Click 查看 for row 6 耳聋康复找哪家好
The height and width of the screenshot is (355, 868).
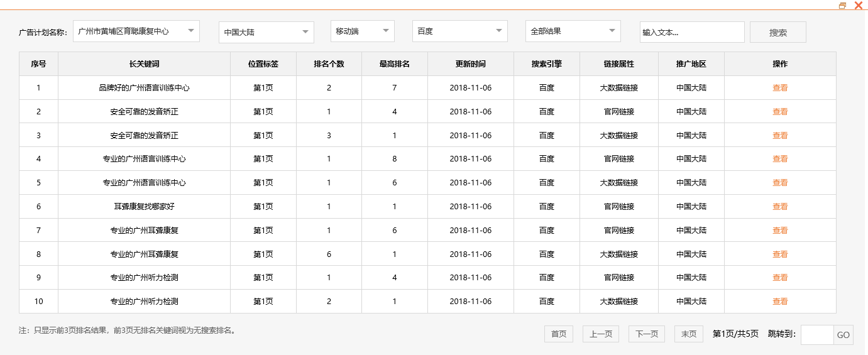click(780, 207)
